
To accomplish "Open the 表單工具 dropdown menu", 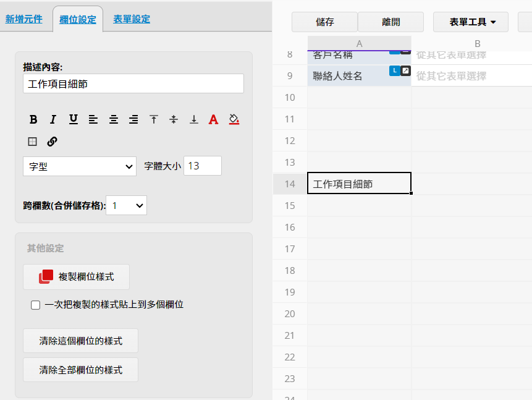I will [x=470, y=22].
